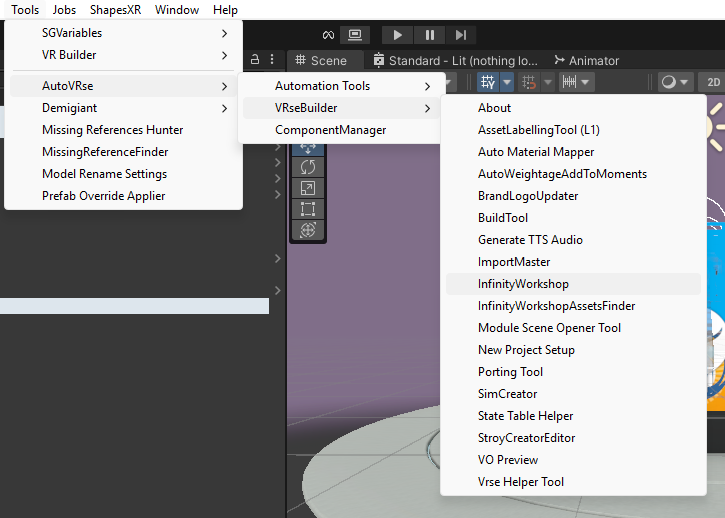
Task: Toggle the panel lock icon
Action: (255, 60)
